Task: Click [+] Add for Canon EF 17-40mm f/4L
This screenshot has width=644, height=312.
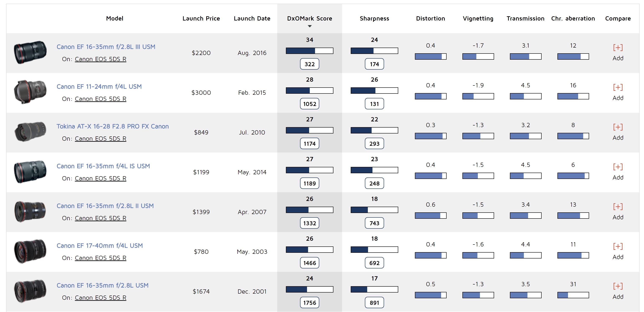Action: pyautogui.click(x=617, y=246)
